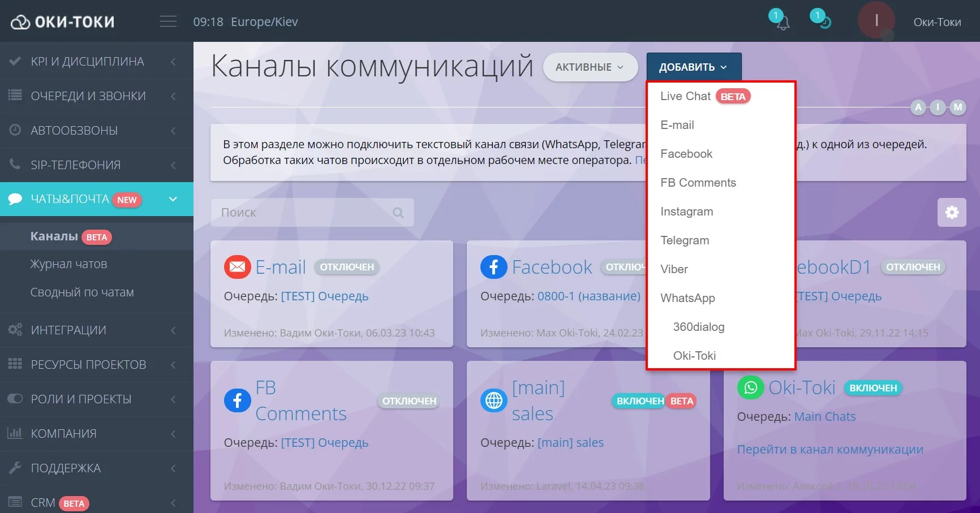Open the channel settings gear icon
The height and width of the screenshot is (513, 980).
point(952,212)
